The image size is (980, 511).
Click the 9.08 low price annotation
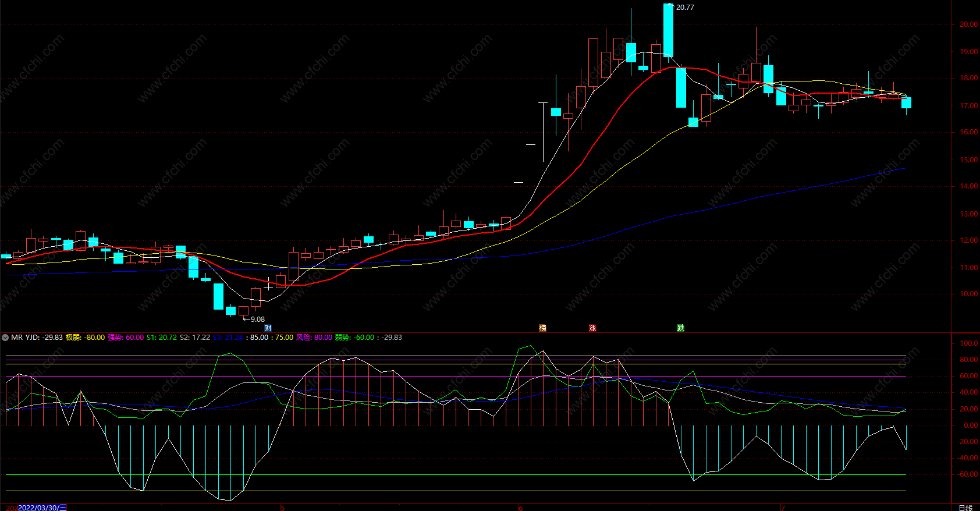click(x=257, y=320)
